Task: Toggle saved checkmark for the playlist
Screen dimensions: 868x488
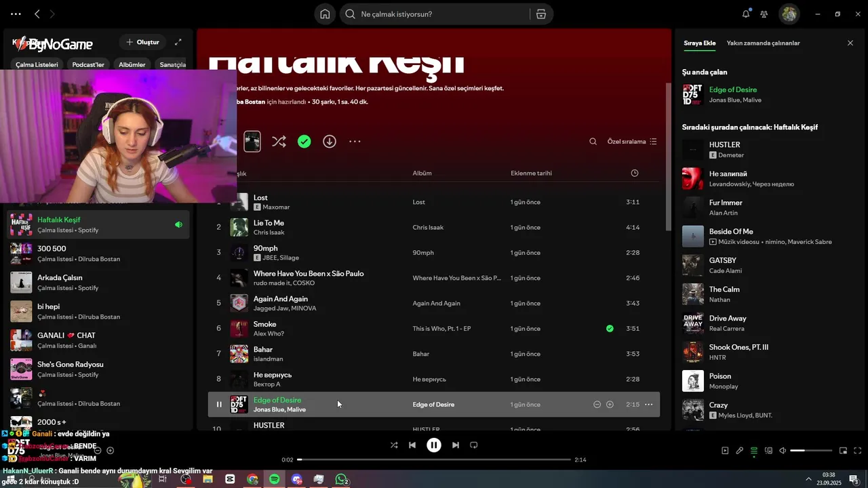Action: click(x=304, y=142)
